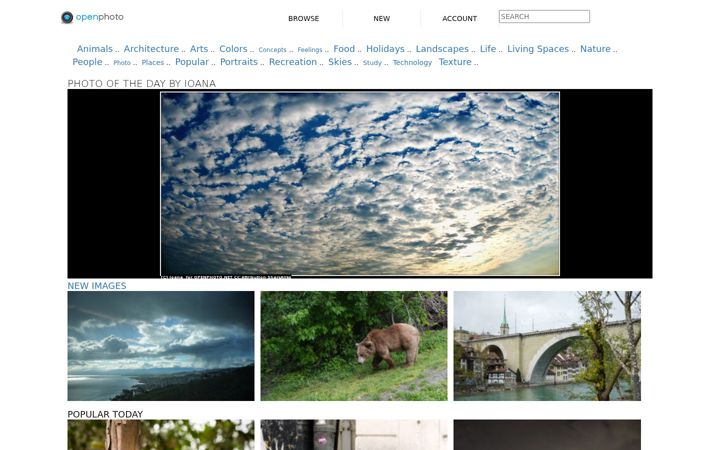
Task: Follow the NEW IMAGES heading link
Action: pyautogui.click(x=97, y=286)
